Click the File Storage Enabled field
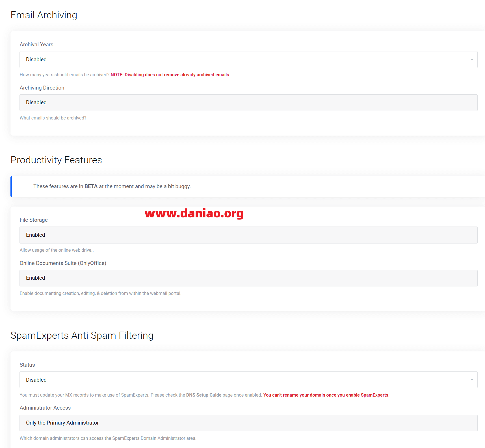 coord(248,235)
